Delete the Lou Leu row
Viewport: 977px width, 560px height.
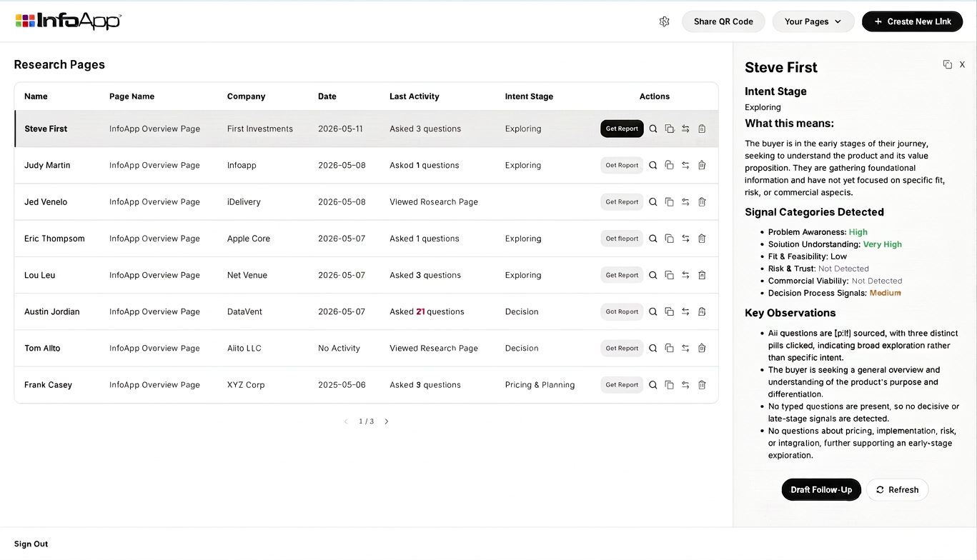click(702, 275)
